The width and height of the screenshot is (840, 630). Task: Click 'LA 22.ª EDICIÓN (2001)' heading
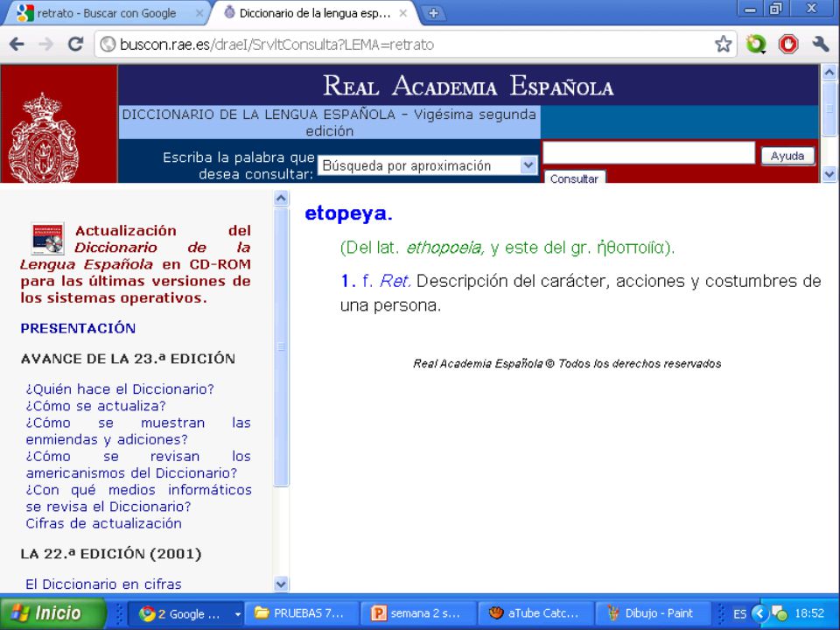(111, 554)
